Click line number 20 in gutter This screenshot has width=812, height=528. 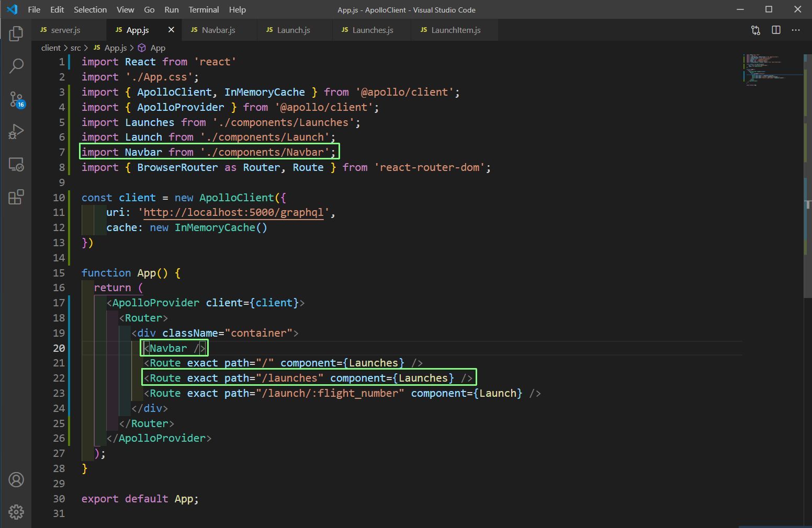point(59,348)
